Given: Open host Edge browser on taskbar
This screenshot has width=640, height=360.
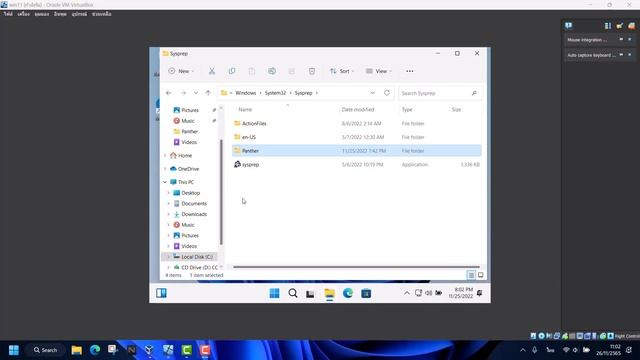Looking at the screenshot, I should click(95, 350).
